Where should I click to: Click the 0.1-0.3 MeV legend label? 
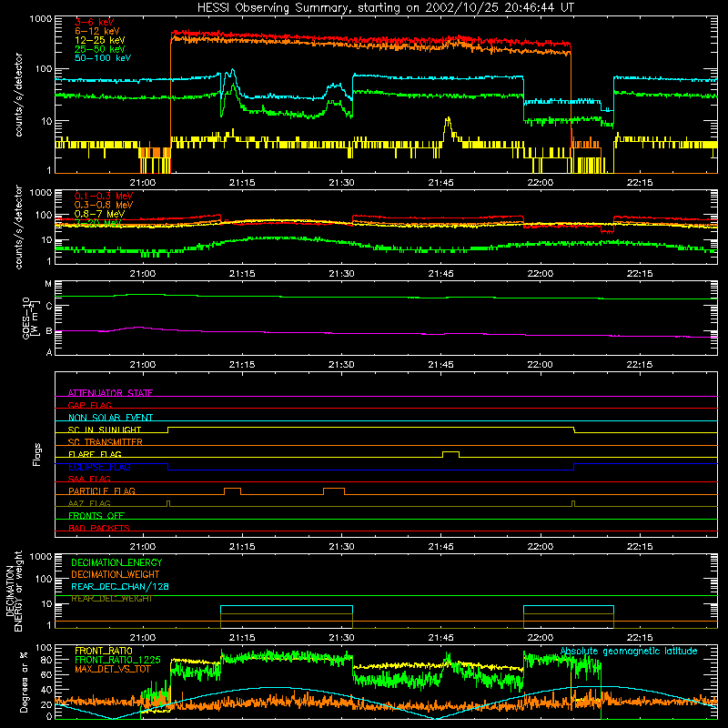tap(104, 196)
